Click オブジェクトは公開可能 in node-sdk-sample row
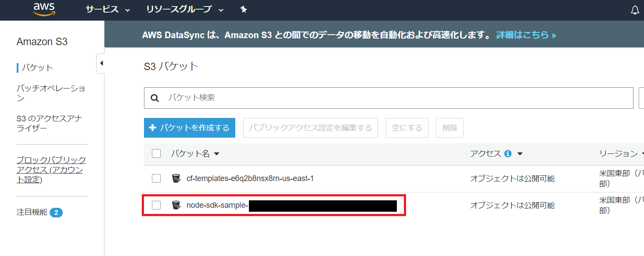This screenshot has height=256, width=644. (x=512, y=205)
